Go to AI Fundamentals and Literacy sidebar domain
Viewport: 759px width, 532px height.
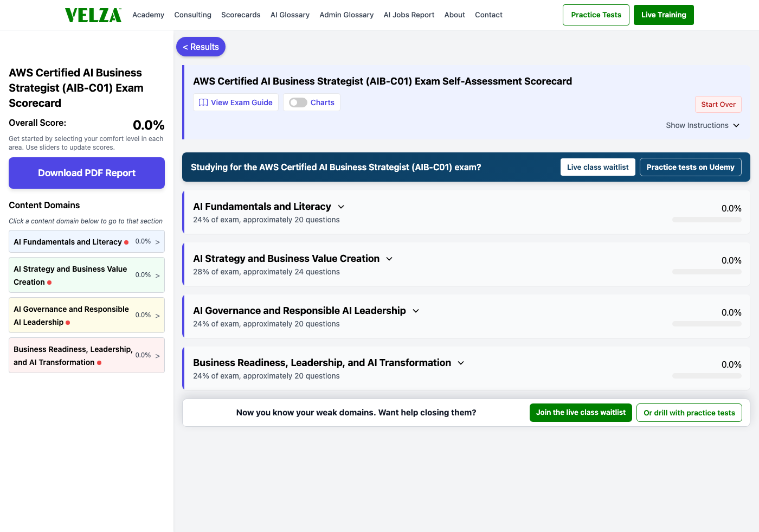pos(87,242)
